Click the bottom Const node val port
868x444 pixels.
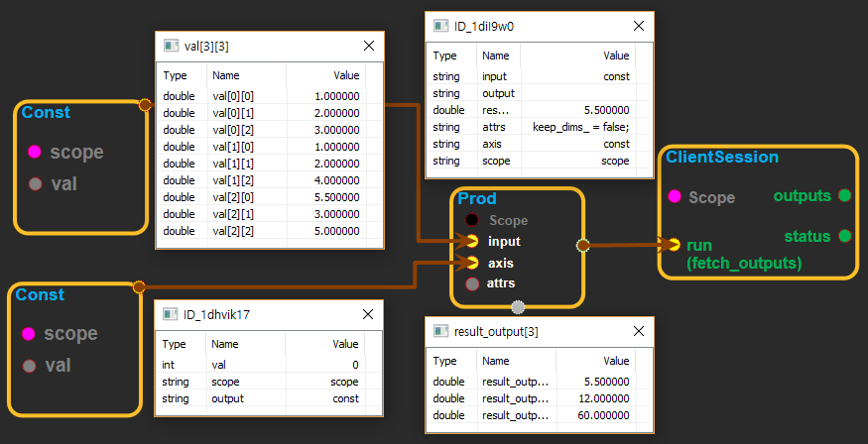29,366
